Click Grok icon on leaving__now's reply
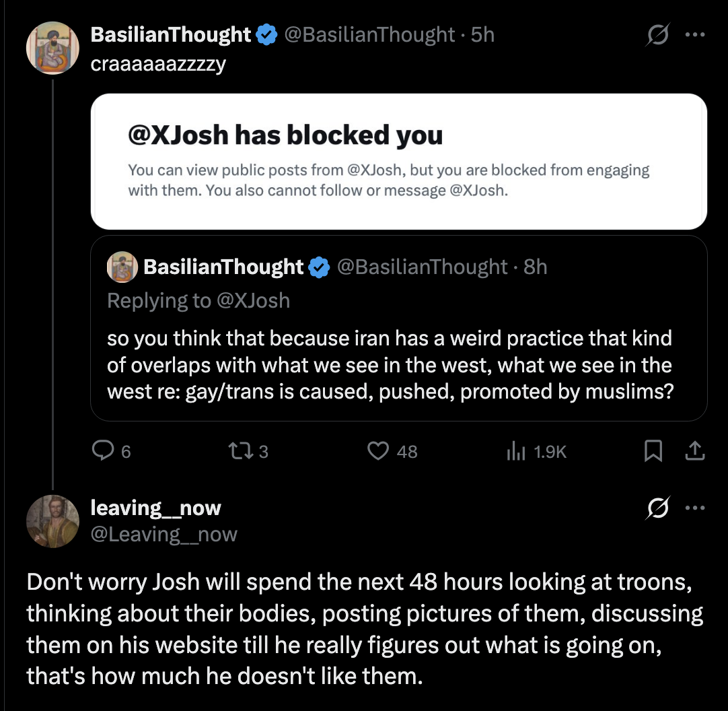The width and height of the screenshot is (728, 711). click(x=657, y=508)
